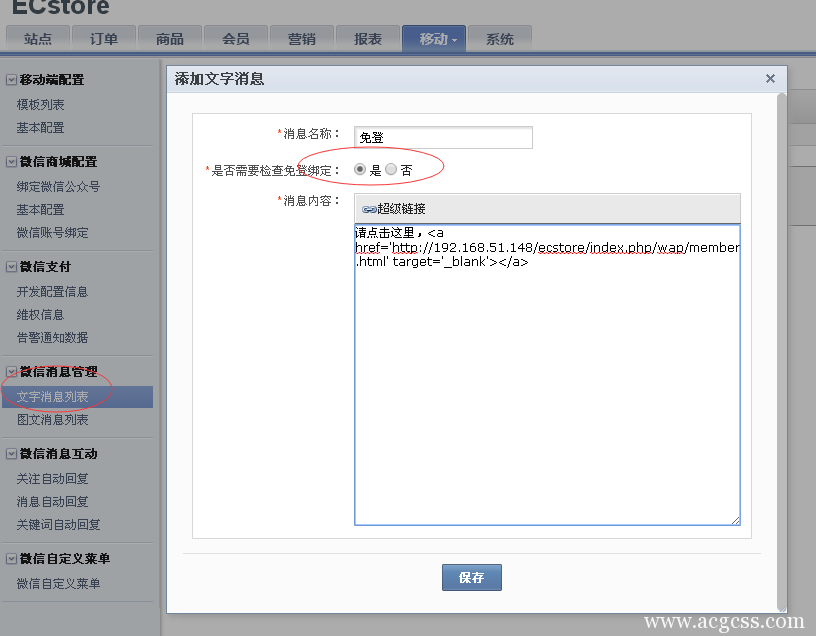Click the dialog's vertical scrollbar

tap(781, 350)
